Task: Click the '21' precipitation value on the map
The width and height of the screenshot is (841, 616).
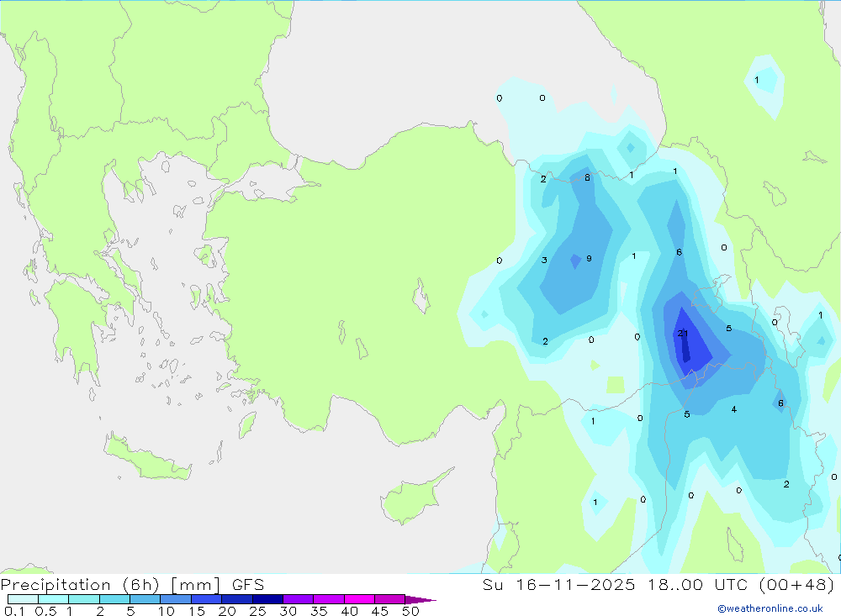Action: click(x=682, y=333)
